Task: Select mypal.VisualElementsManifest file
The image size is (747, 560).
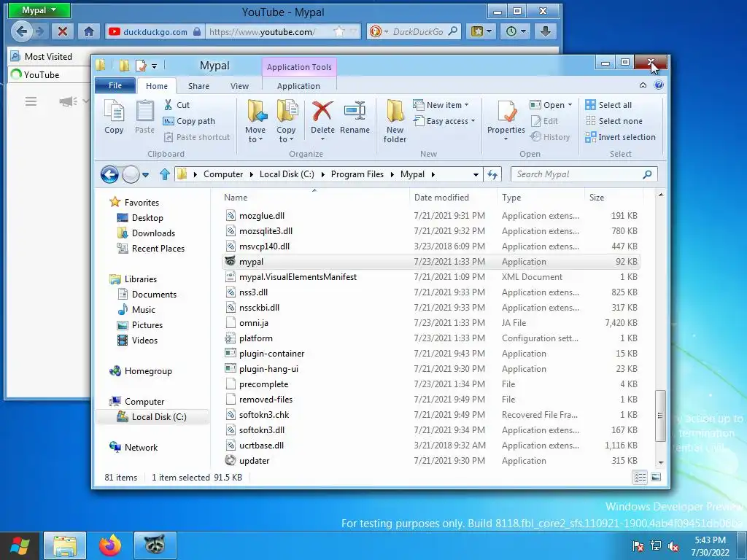Action: pos(431,277)
